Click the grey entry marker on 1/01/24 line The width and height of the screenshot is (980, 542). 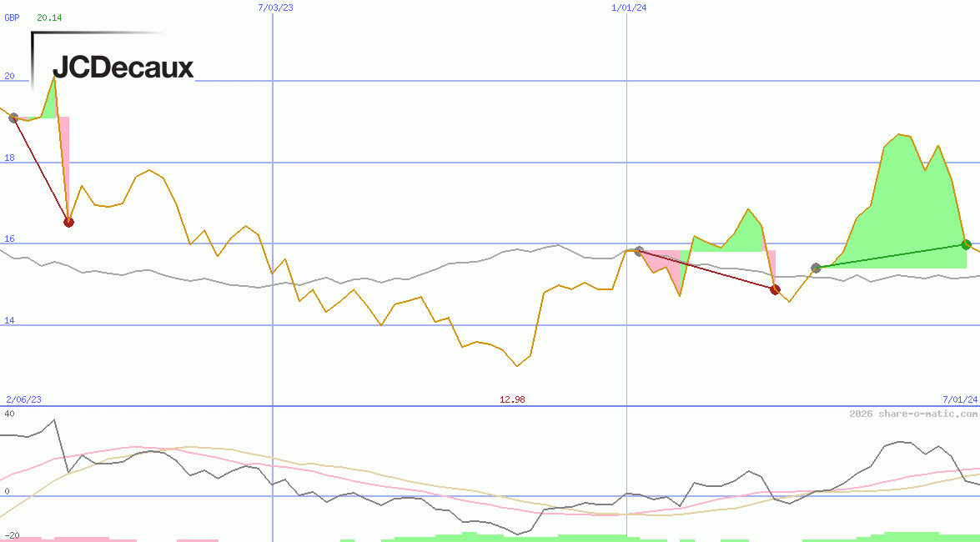click(639, 251)
